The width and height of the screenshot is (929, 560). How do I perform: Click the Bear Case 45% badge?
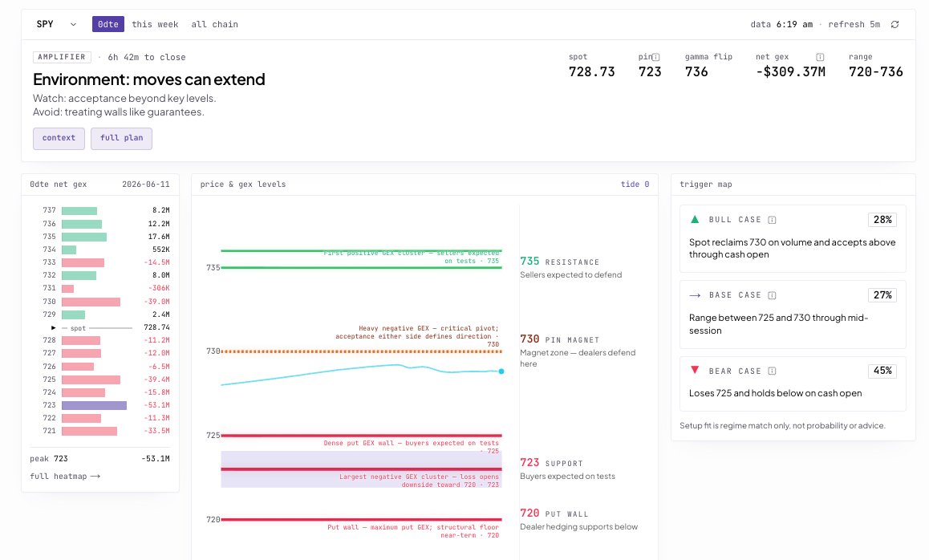pos(882,371)
